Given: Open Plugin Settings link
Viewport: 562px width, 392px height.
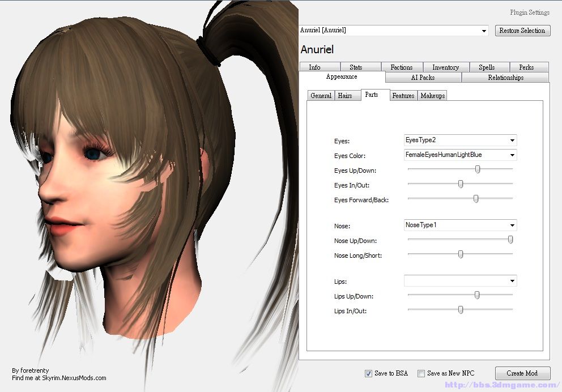Looking at the screenshot, I should click(x=530, y=12).
